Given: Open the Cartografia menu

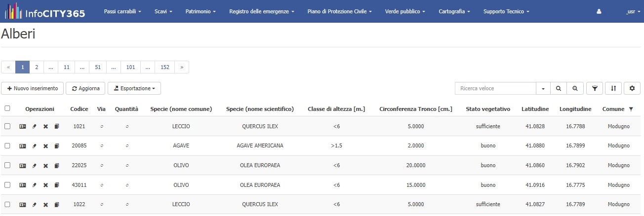Looking at the screenshot, I should click(454, 11).
